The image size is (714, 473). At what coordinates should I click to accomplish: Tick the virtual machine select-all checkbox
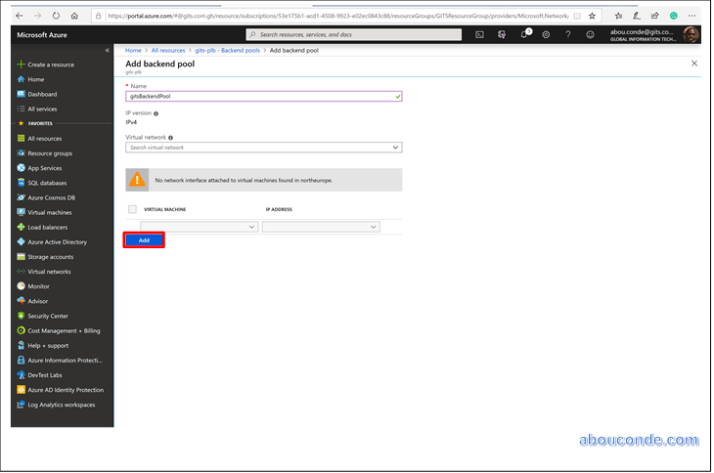coord(132,209)
